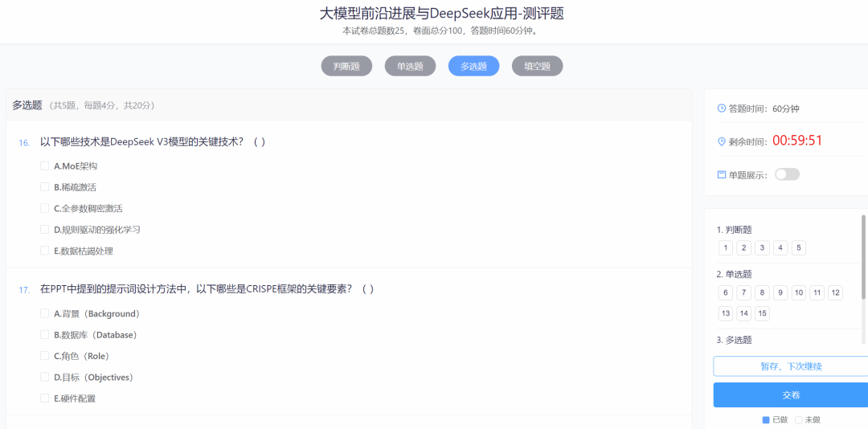The width and height of the screenshot is (868, 429).
Task: Click the 2. 单选题 section heading
Action: pos(734,274)
